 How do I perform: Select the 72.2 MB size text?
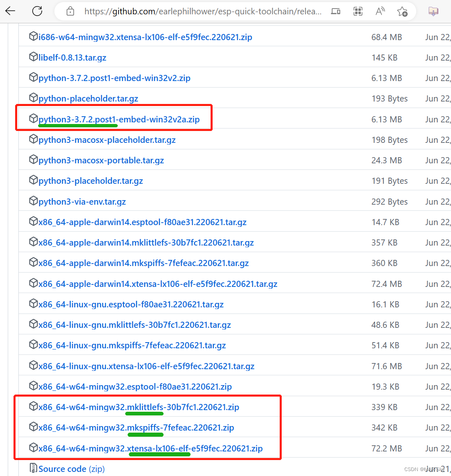(x=387, y=449)
